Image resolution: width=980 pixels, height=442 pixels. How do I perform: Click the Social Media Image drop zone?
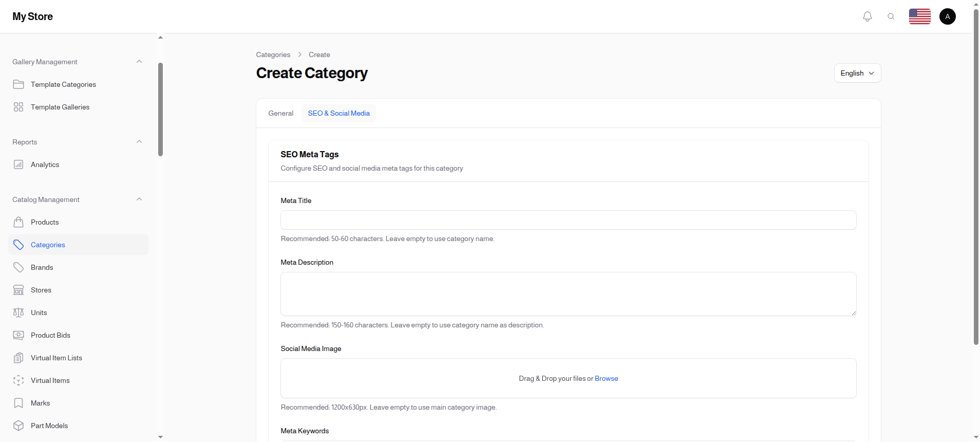click(569, 378)
